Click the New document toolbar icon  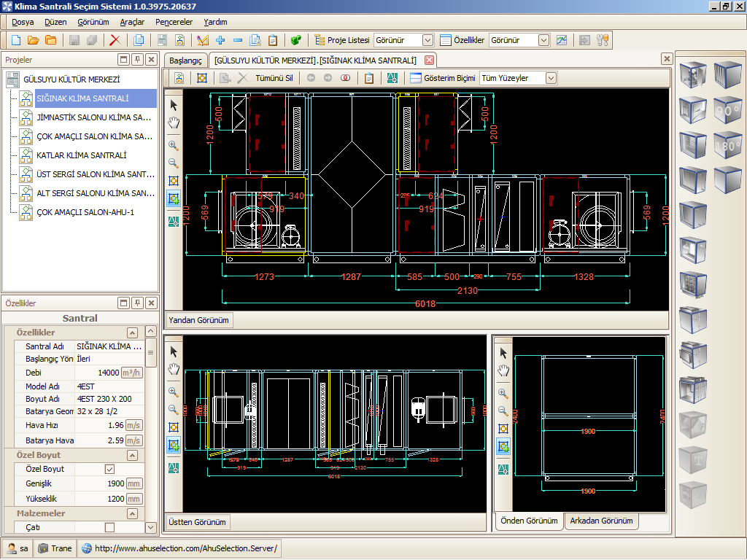click(16, 41)
